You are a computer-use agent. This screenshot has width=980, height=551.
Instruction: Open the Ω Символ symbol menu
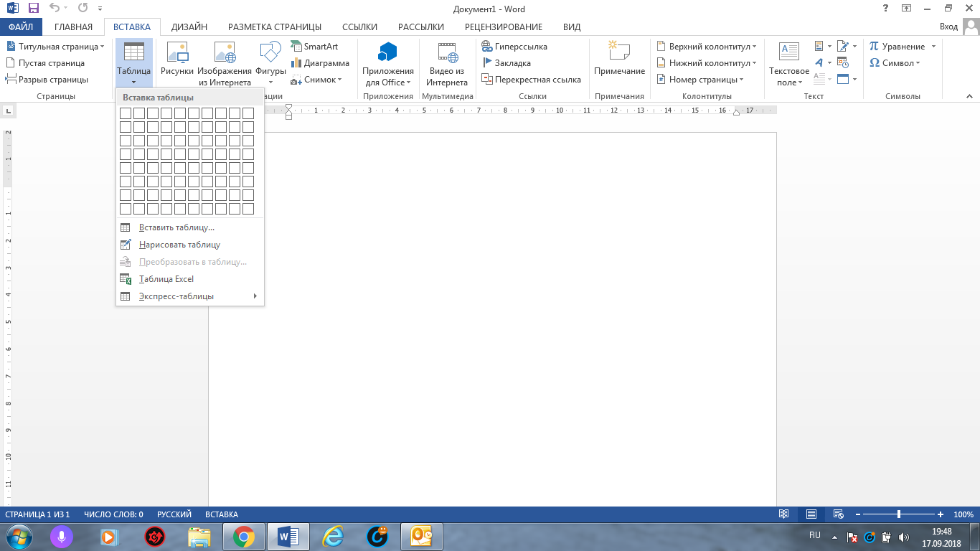pyautogui.click(x=894, y=62)
